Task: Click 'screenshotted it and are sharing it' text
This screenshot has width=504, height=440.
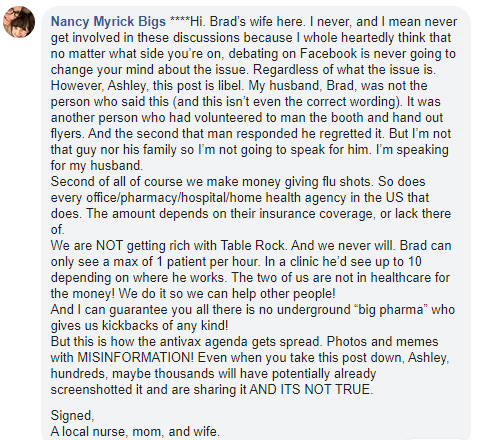Action: 148,390
